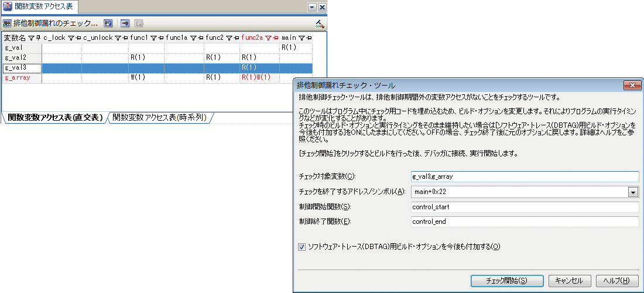Toggle ソフトウェア・トレース(DBTAG) build option checkbox
644x293 pixels.
click(302, 247)
